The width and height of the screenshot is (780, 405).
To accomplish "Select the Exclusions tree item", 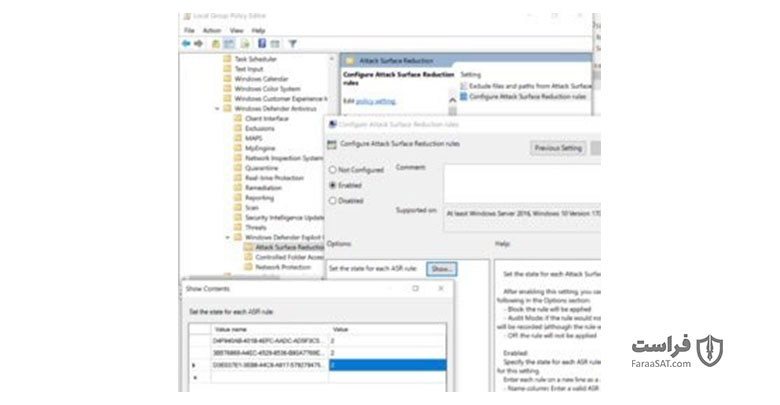I will pos(259,128).
